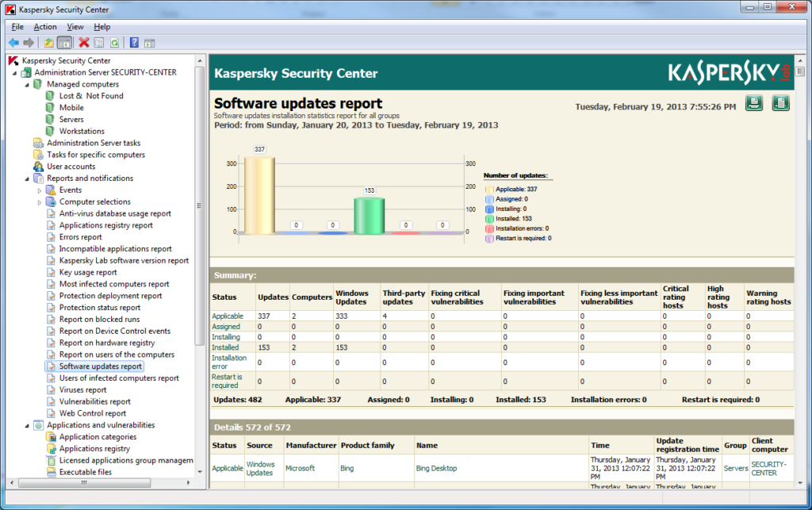Toggle the Show/Hide Action Pane toolbar icon
The image size is (812, 510).
[x=150, y=44]
